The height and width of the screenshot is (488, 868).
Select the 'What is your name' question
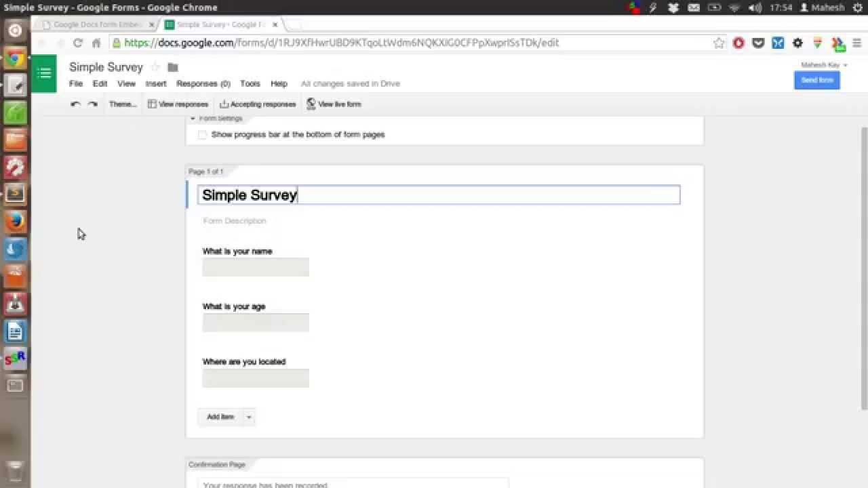pos(237,251)
